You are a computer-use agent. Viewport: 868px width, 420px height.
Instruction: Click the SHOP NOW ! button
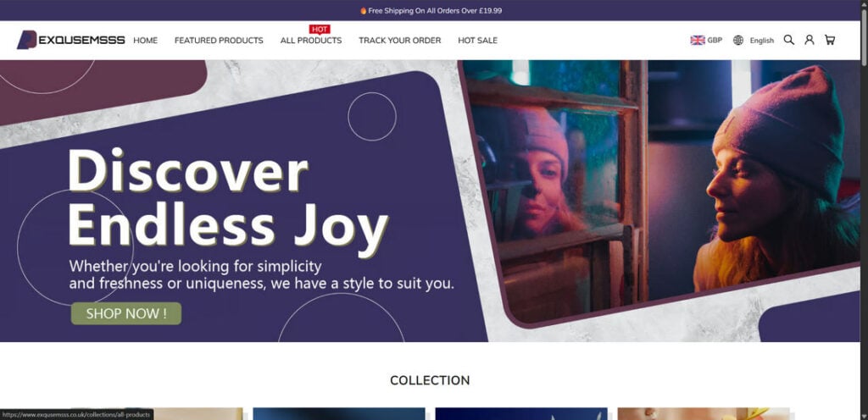[x=126, y=313]
